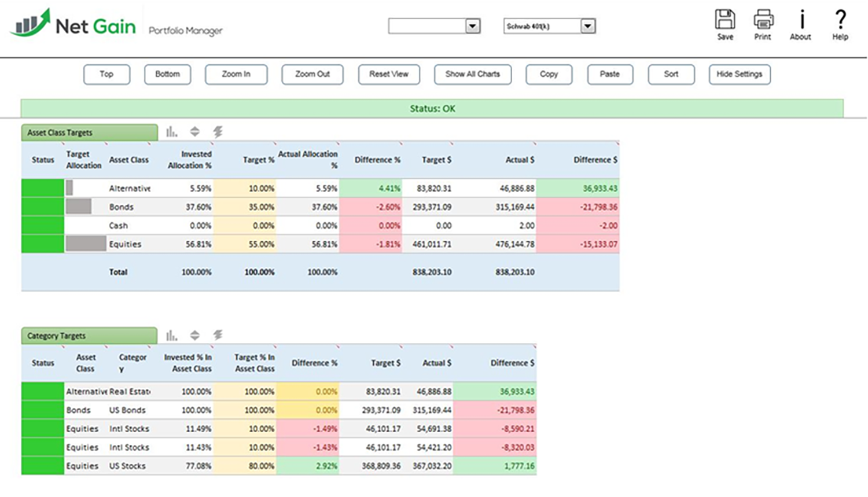Viewport: 868px width, 497px height.
Task: Click the Save floppy disk icon
Action: 724,20
